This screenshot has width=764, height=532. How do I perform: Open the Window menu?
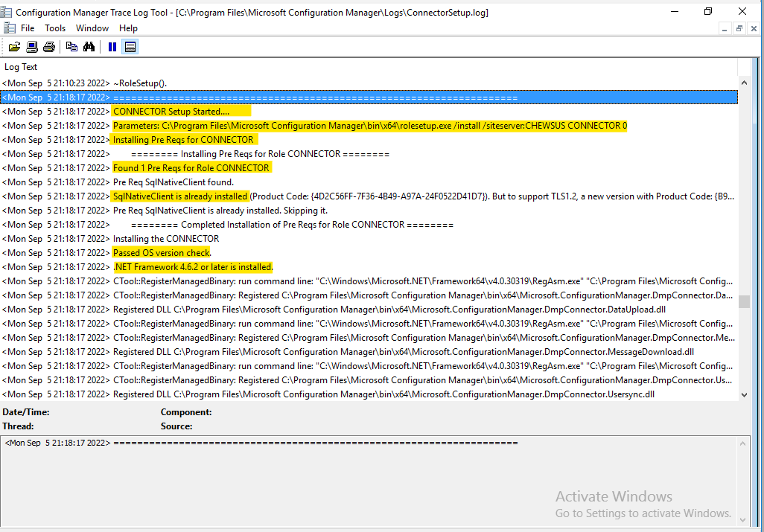click(x=92, y=28)
